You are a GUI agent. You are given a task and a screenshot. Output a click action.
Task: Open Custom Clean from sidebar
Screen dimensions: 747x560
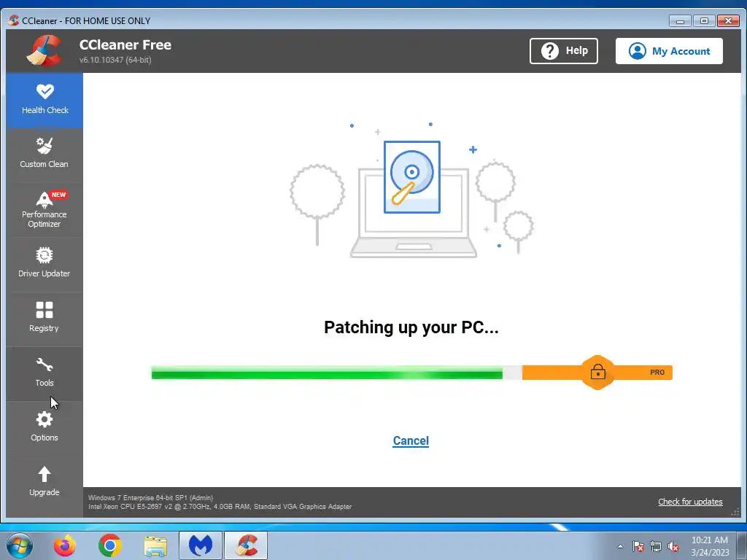click(44, 155)
